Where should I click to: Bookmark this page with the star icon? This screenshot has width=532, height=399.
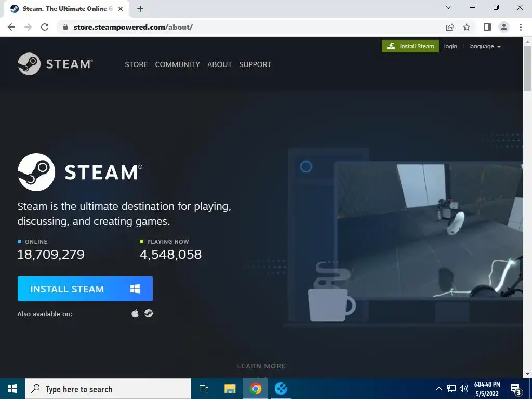(467, 27)
